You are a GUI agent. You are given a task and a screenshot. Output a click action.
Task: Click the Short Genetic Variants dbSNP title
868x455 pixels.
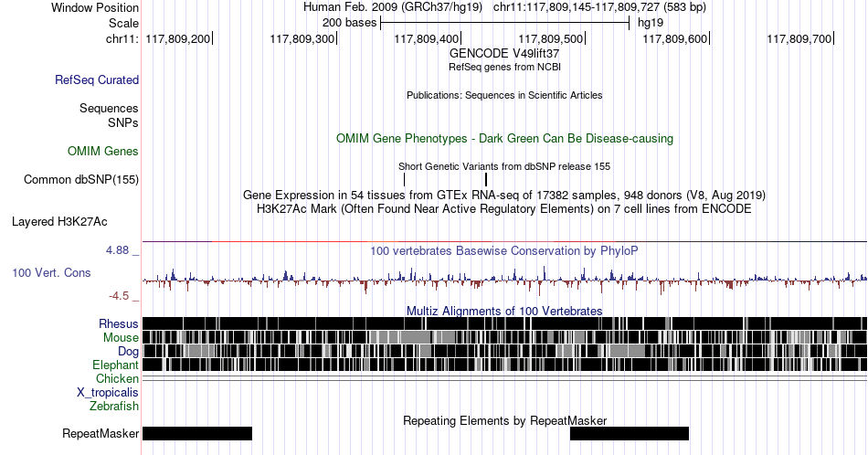pyautogui.click(x=504, y=166)
